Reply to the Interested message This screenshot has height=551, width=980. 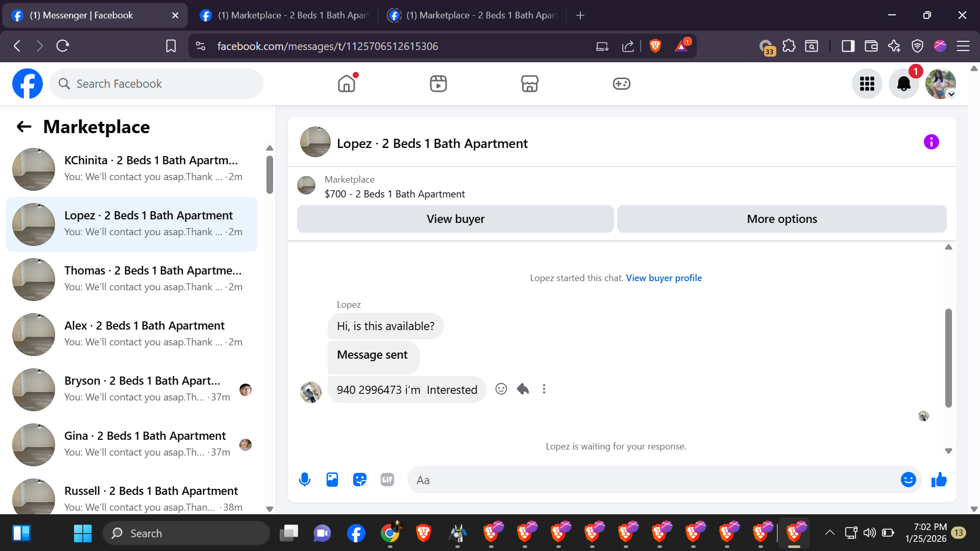pos(523,389)
